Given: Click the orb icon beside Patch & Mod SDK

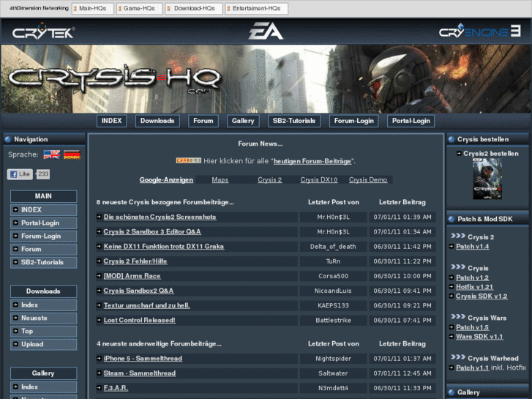Looking at the screenshot, I should [x=452, y=219].
